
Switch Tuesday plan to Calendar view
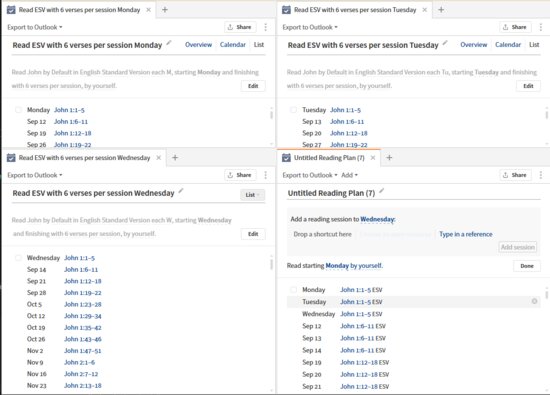click(508, 45)
